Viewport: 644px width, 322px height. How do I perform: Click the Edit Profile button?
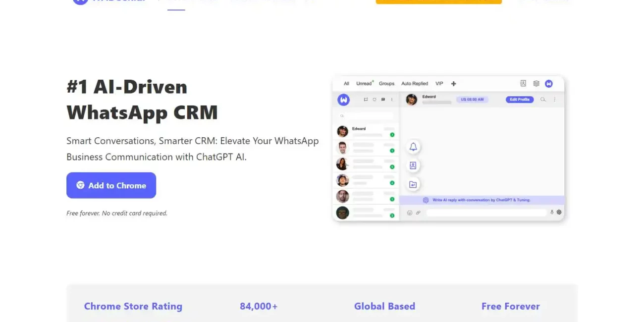[520, 100]
